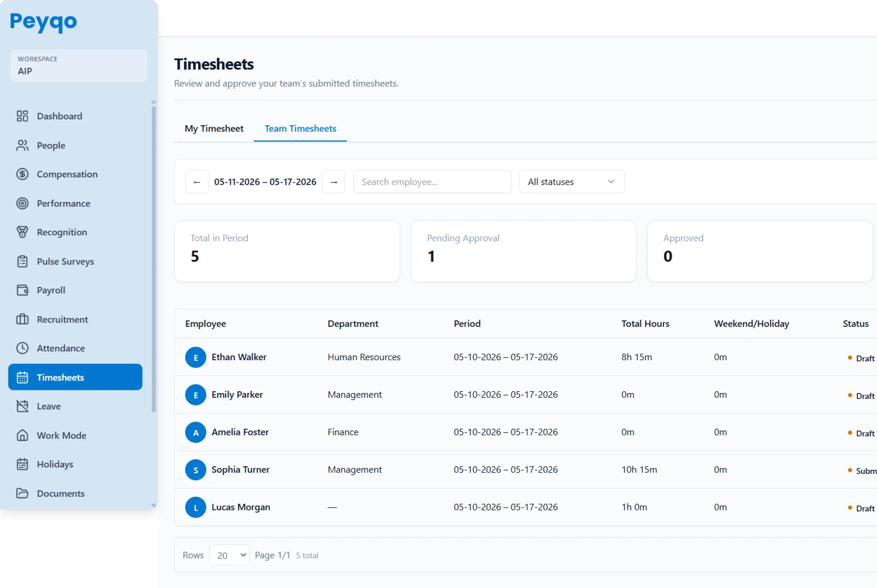The height and width of the screenshot is (588, 877).
Task: Click Lucas Morgan's avatar
Action: point(196,507)
